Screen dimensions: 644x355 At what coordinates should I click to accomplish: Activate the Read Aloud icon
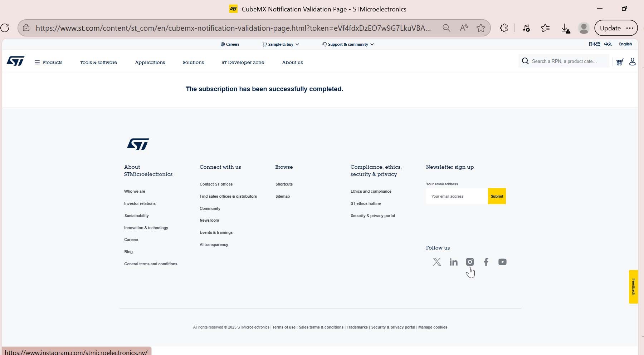(464, 28)
